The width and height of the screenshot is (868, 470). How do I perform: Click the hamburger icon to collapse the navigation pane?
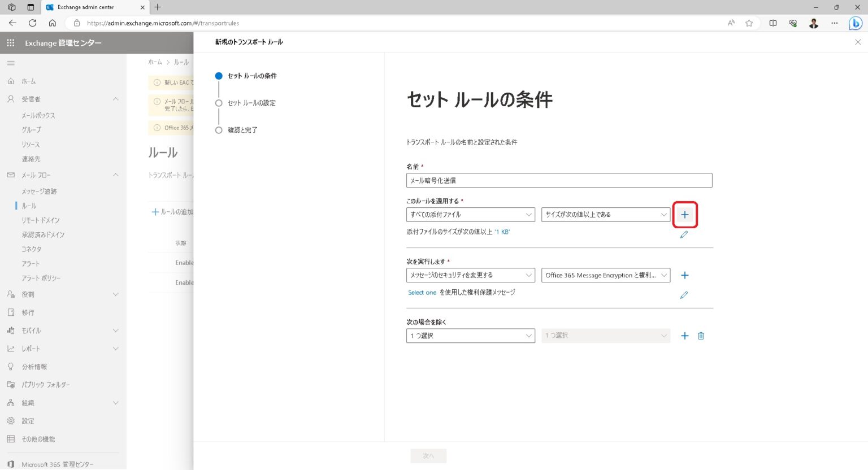click(x=10, y=63)
